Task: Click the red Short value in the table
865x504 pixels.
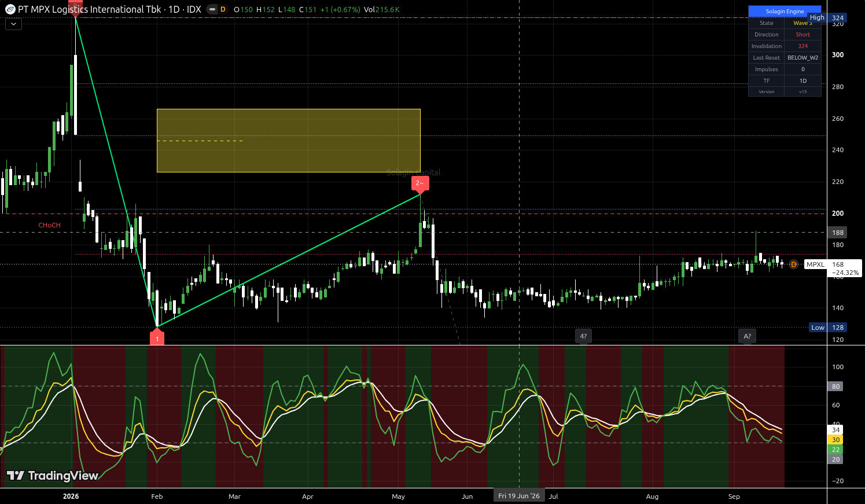Action: tap(803, 35)
